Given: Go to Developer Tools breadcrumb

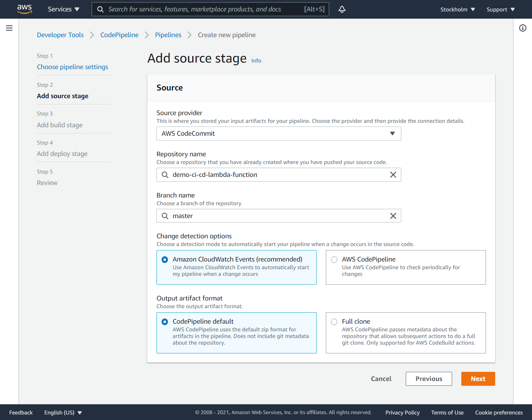Looking at the screenshot, I should [60, 35].
